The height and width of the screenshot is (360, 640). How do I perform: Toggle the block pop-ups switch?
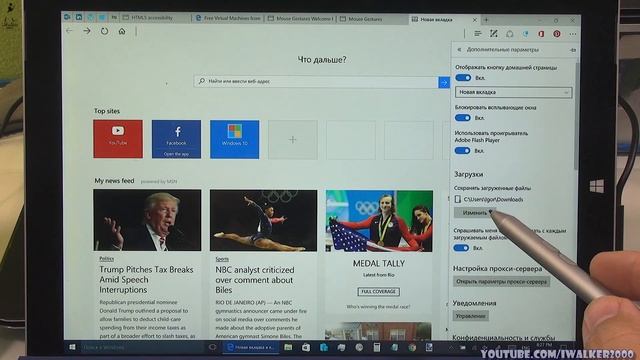[x=463, y=118]
